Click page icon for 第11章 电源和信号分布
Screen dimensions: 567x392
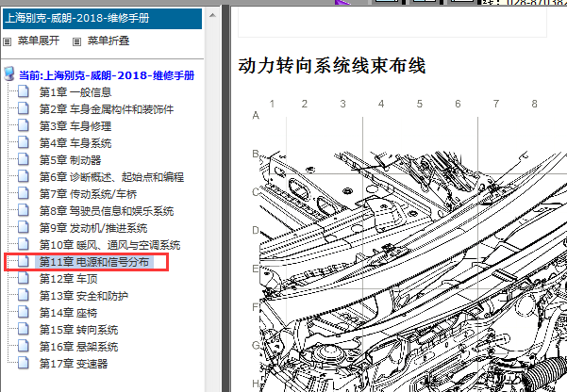(x=24, y=262)
